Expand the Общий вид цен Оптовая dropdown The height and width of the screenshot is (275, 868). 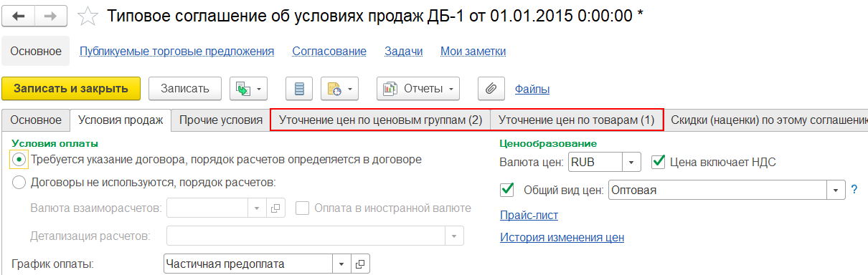[x=836, y=190]
